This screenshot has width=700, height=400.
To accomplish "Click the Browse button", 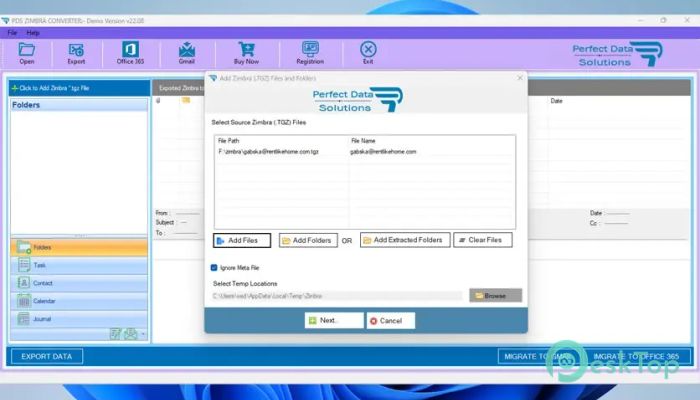I will pos(496,296).
